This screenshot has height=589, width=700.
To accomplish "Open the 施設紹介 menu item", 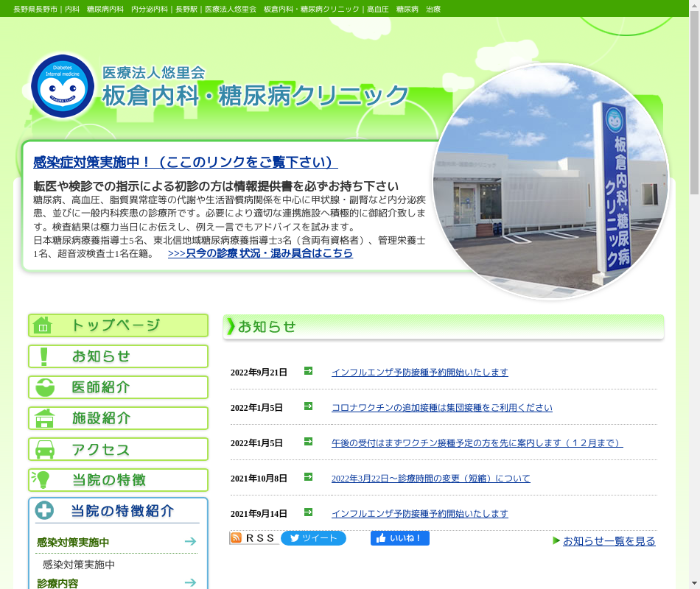I will [x=118, y=418].
